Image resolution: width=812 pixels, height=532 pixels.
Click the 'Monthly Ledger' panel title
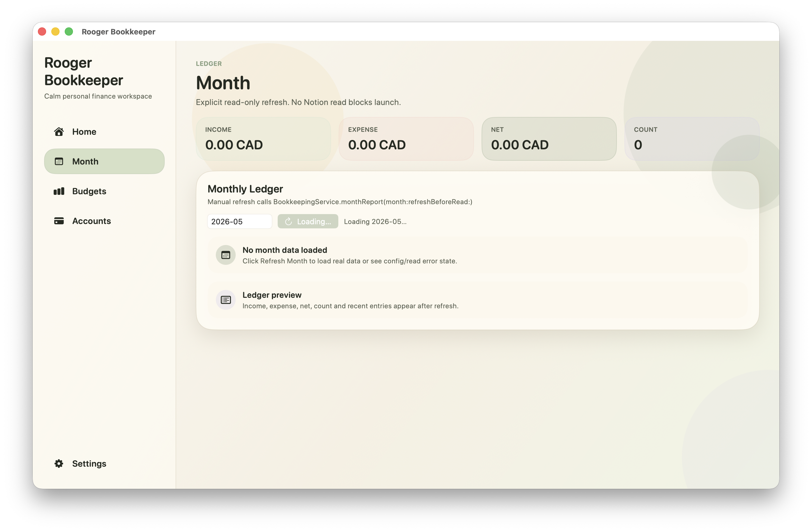[x=245, y=189]
